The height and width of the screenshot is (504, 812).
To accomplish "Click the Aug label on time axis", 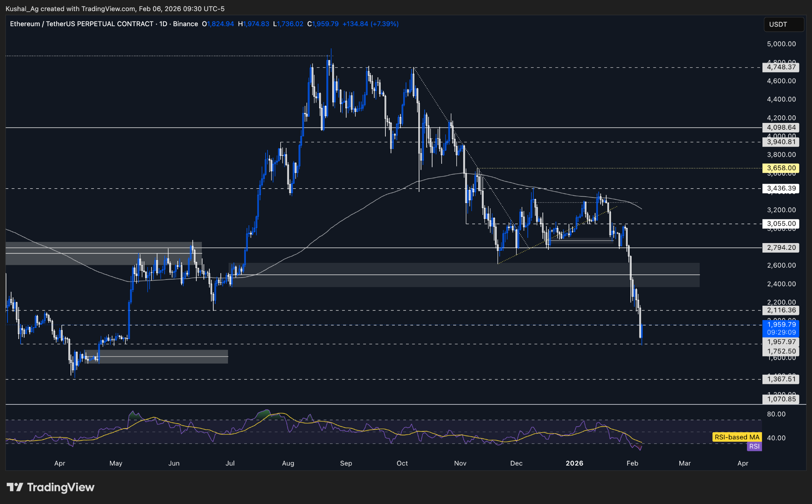I will (x=288, y=463).
